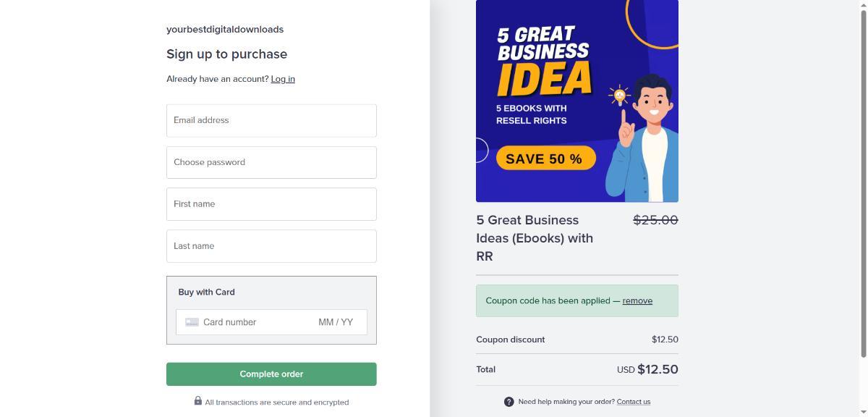Click the MM / YY expiry field
The image size is (868, 417).
pyautogui.click(x=336, y=322)
